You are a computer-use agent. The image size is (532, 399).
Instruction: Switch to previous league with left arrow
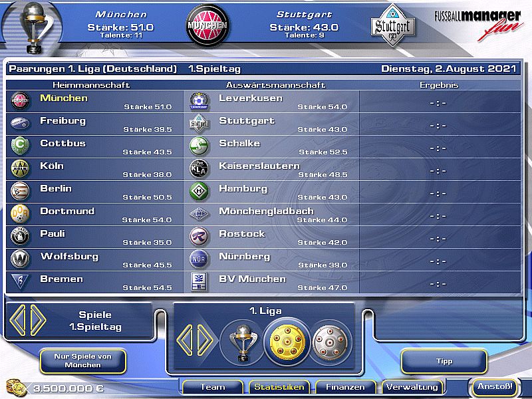pyautogui.click(x=185, y=340)
